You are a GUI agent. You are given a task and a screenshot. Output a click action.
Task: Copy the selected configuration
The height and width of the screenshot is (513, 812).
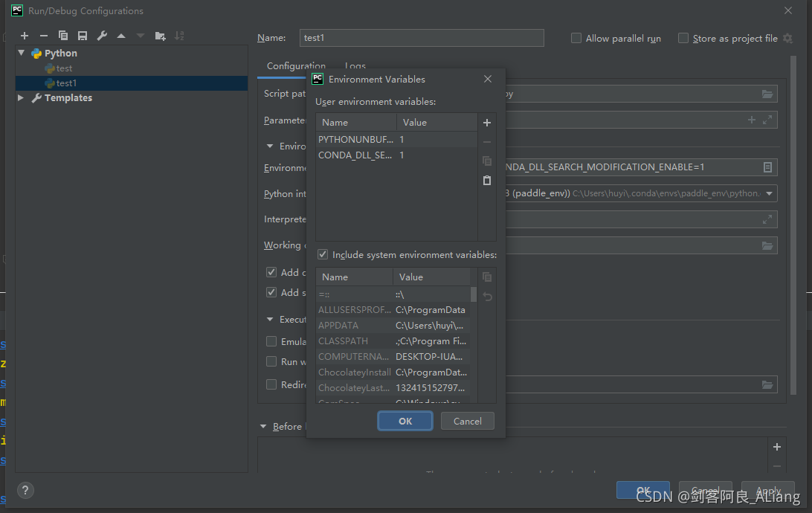pos(63,36)
